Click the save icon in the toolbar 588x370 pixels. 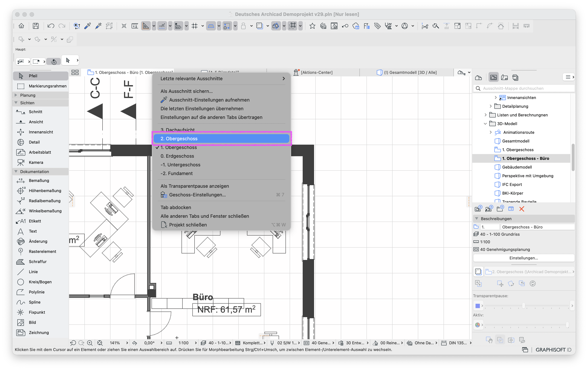pos(36,26)
